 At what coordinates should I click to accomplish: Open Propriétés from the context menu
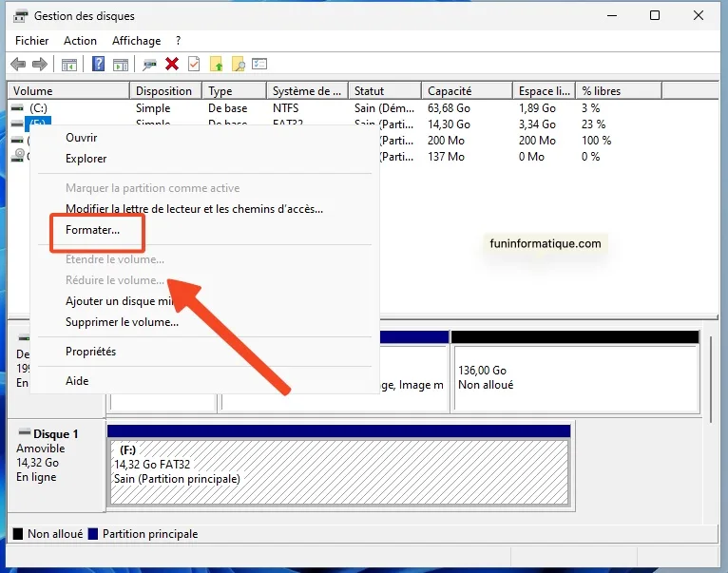click(x=204, y=352)
